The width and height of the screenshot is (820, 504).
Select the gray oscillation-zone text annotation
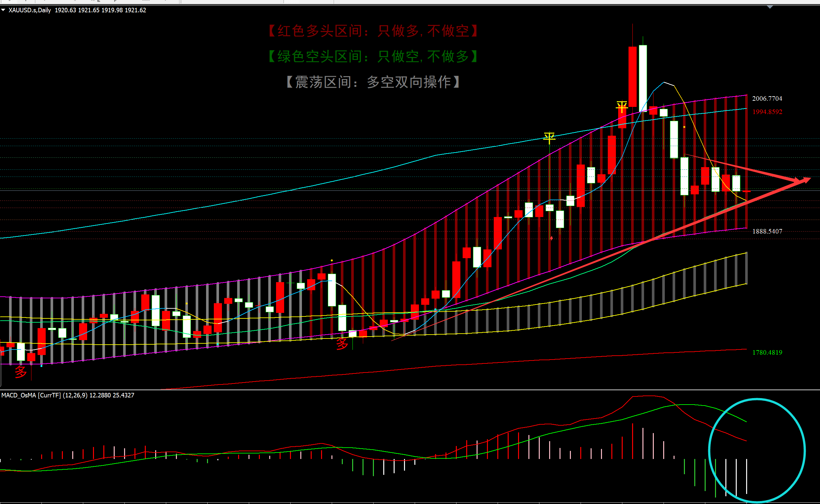coord(373,82)
